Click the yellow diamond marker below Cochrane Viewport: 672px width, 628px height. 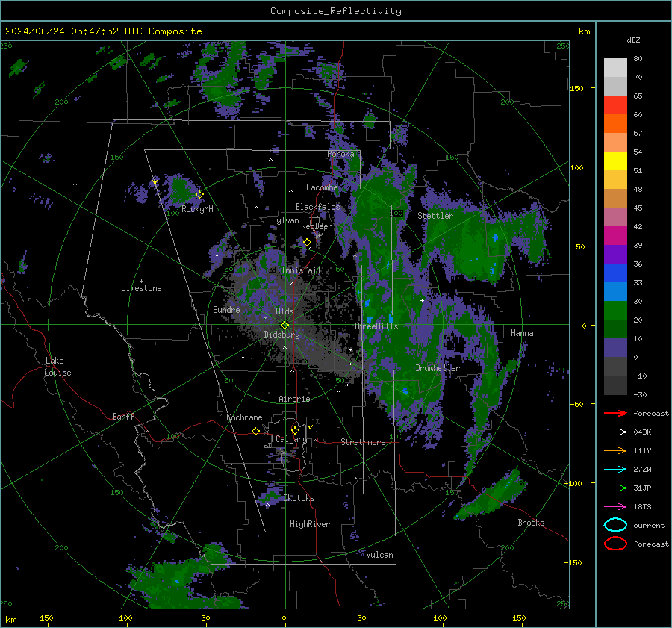(x=255, y=431)
